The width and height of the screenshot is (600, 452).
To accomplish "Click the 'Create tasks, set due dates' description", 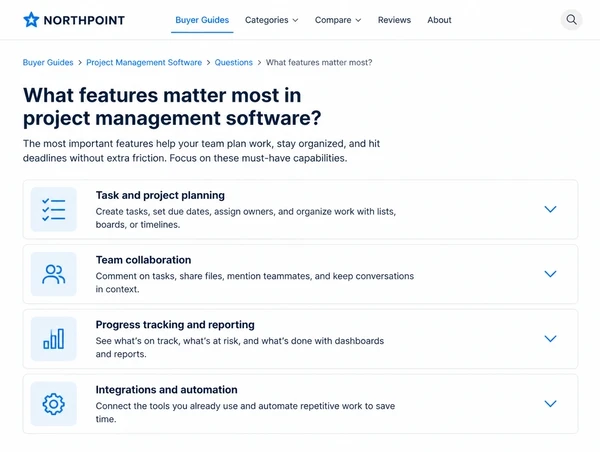I will point(246,218).
